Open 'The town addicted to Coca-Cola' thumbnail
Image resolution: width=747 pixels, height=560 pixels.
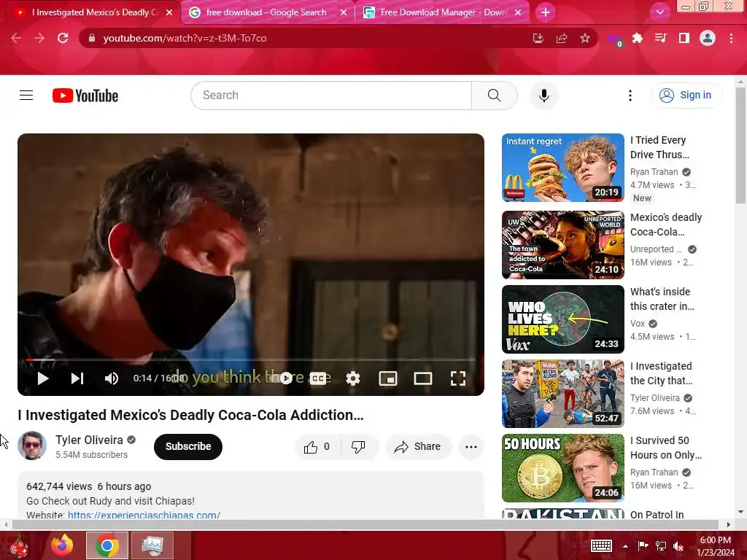coord(563,245)
